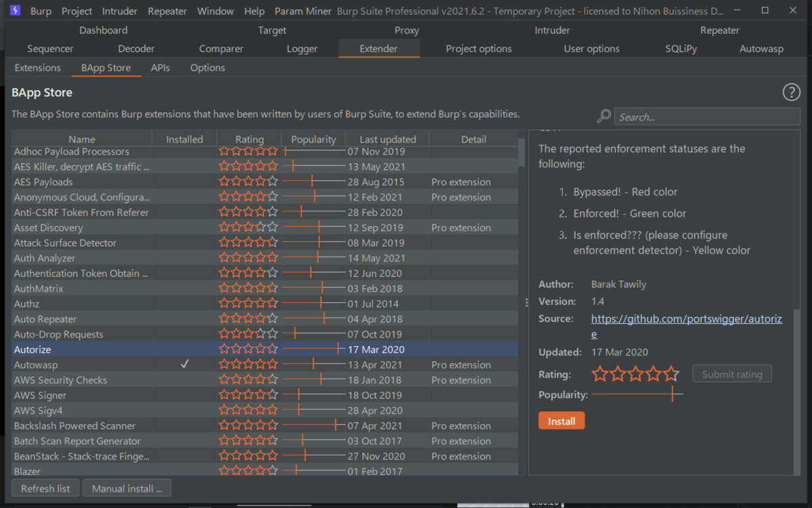This screenshot has height=508, width=812.
Task: Select the Batch Scan Report Generator row
Action: coord(265,441)
